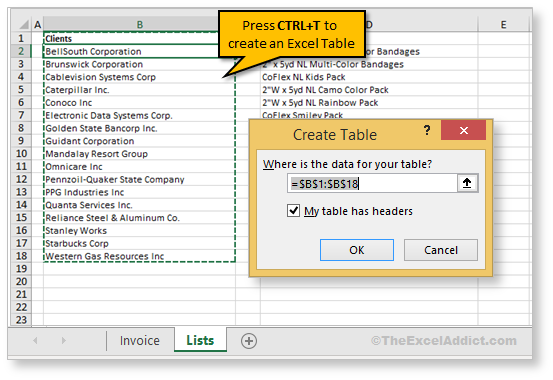Select Golden State Bancorp Inc. cell
This screenshot has height=380, width=553.
tap(139, 128)
